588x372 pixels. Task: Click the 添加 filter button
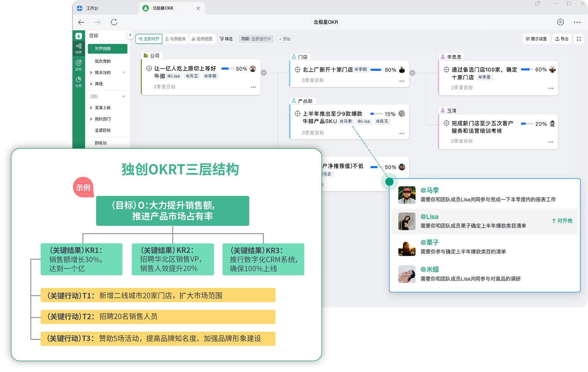coord(285,39)
